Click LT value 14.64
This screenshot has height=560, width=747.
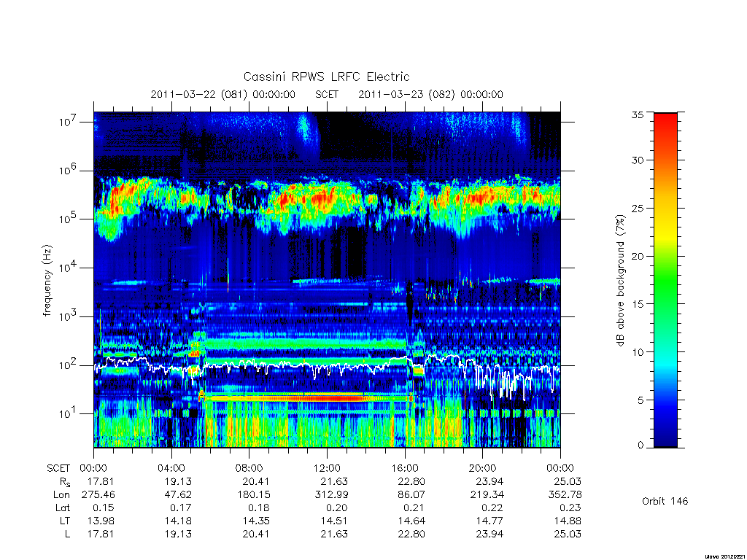point(411,521)
